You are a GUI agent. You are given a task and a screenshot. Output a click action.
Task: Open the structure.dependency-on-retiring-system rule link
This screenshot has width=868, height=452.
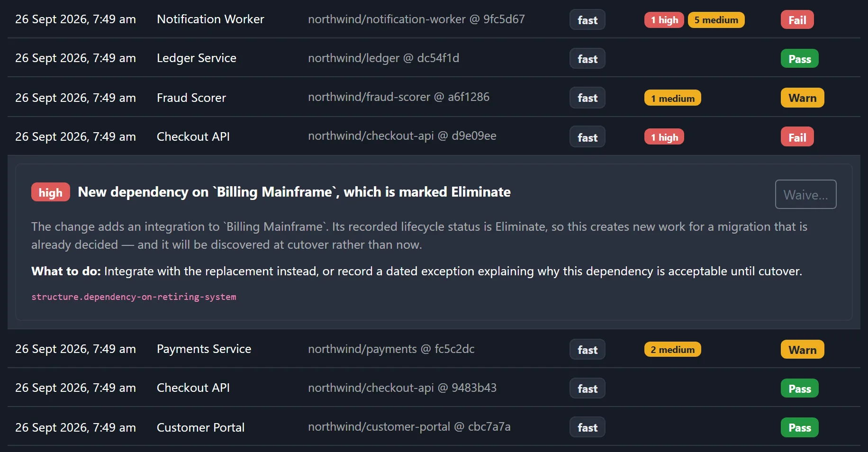134,297
